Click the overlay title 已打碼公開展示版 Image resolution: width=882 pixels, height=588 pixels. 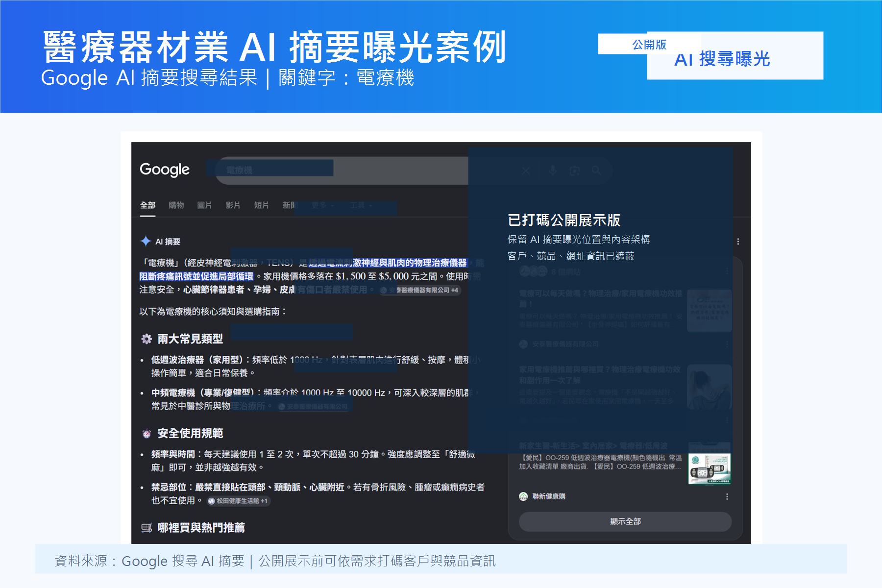[564, 220]
